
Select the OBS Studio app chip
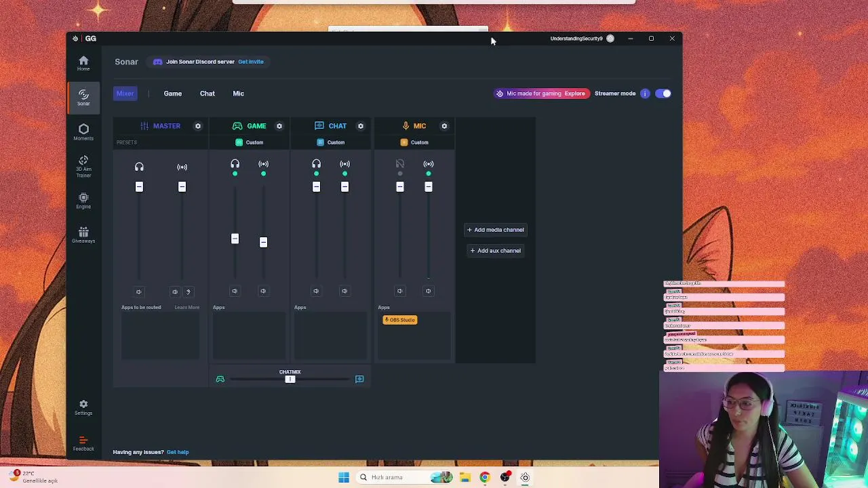(x=400, y=320)
